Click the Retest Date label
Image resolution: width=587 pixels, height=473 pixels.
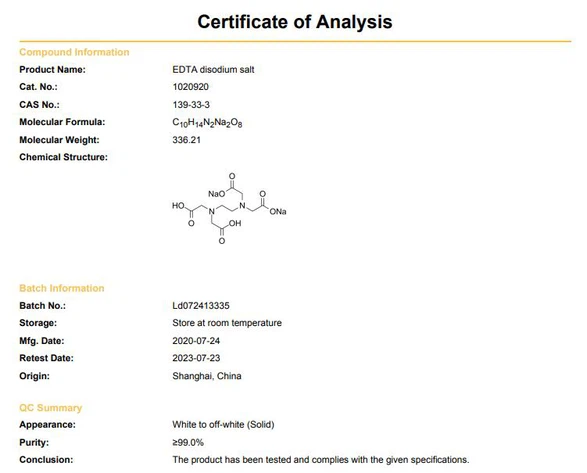pyautogui.click(x=46, y=358)
